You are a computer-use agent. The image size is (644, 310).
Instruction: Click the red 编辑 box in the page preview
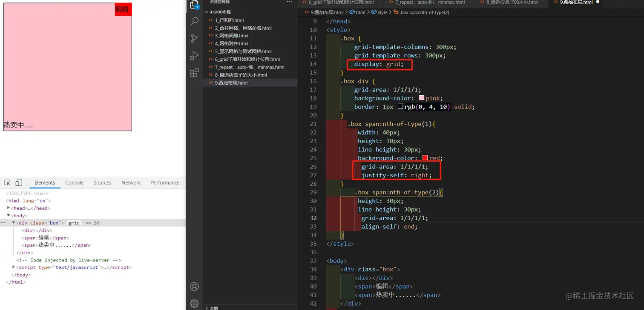click(123, 9)
